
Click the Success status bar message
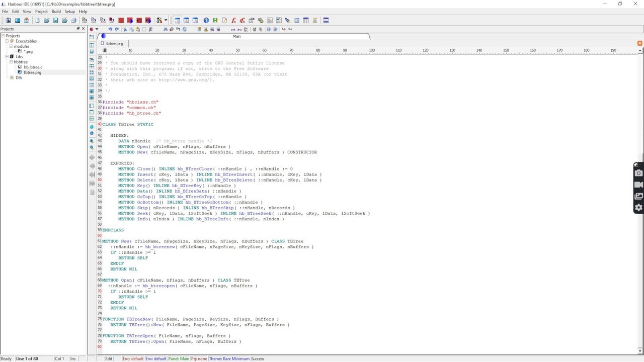(258, 358)
